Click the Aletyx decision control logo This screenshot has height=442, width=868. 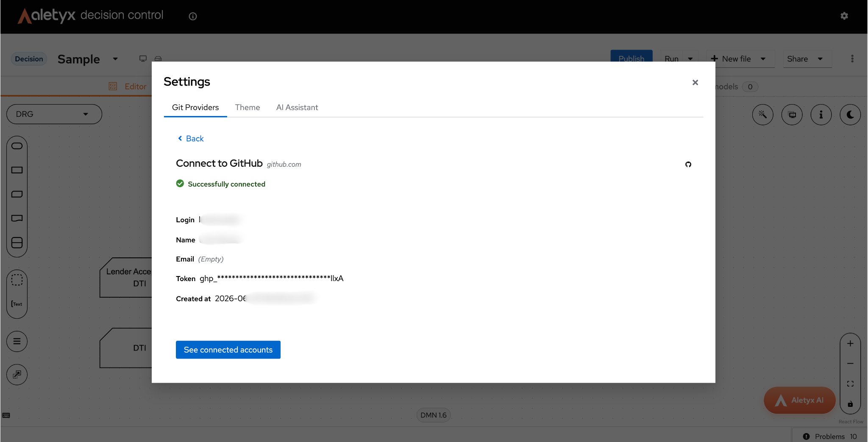90,16
